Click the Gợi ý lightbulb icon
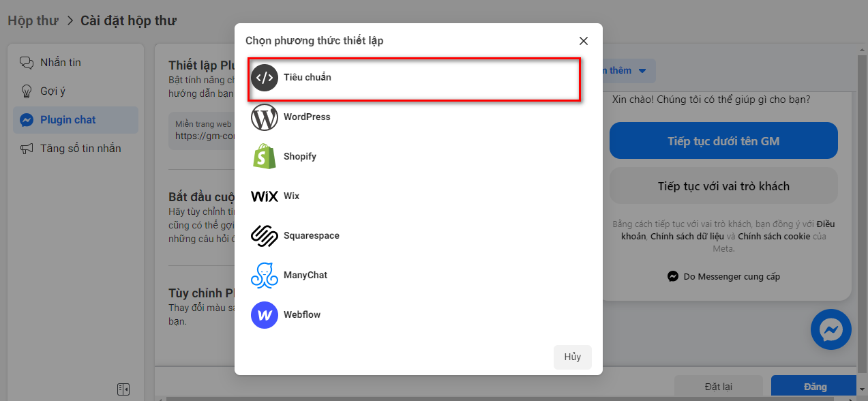Image resolution: width=868 pixels, height=401 pixels. click(27, 91)
